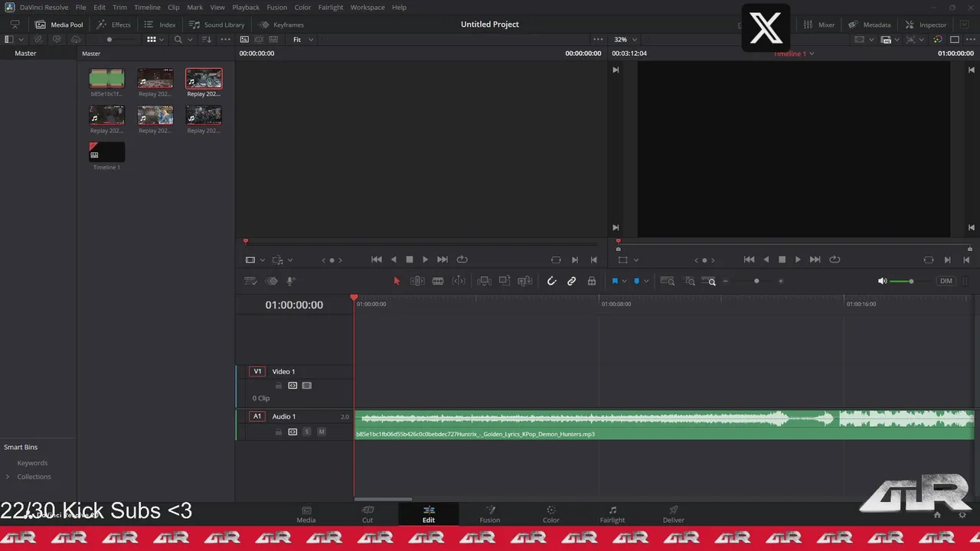Click the Insert Clip timeline button

[x=484, y=281]
